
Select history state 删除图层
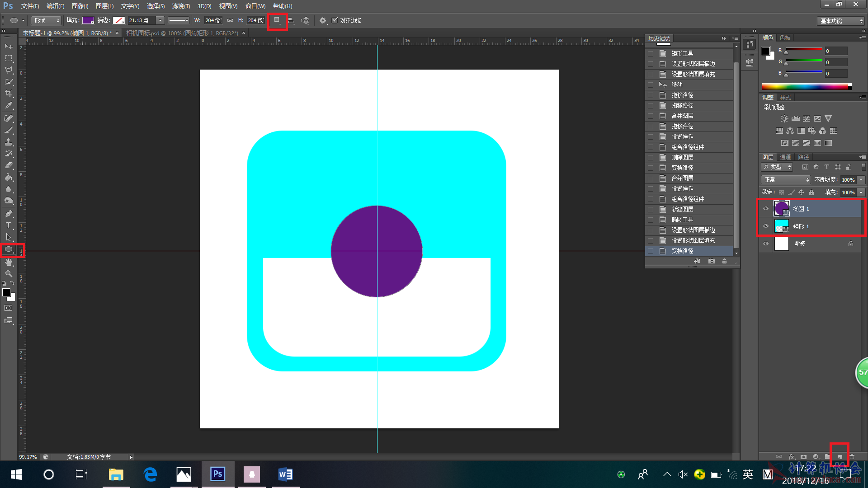[x=689, y=157]
